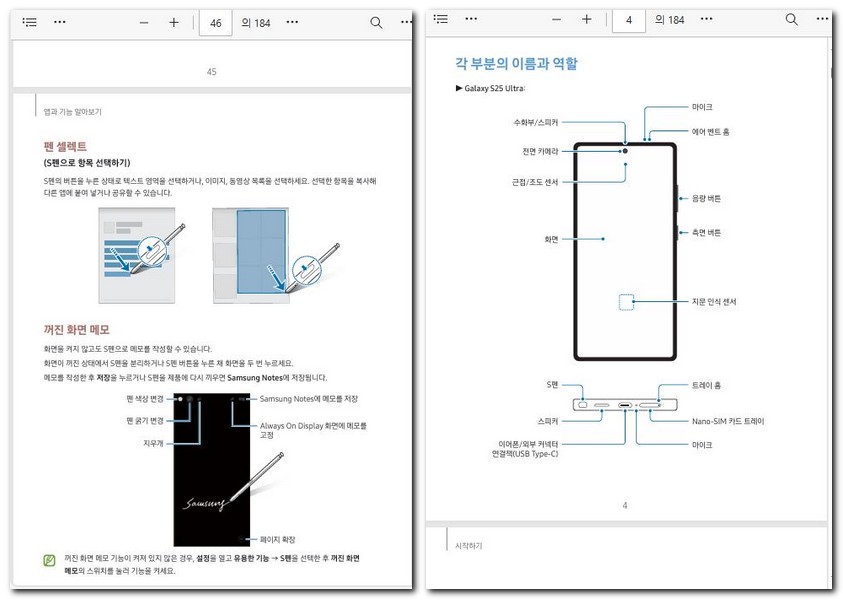Expand the ellipsis menu after the left page count
The width and height of the screenshot is (843, 600).
click(x=290, y=22)
